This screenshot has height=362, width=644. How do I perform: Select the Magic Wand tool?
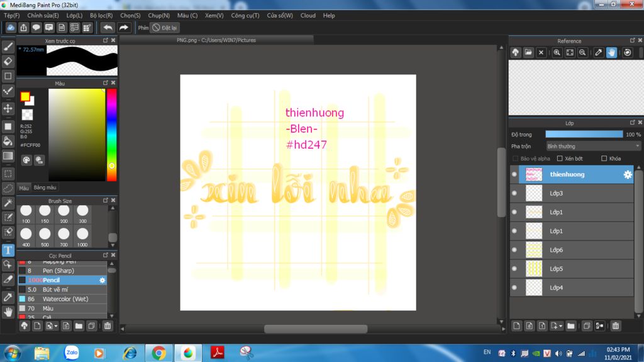8,202
